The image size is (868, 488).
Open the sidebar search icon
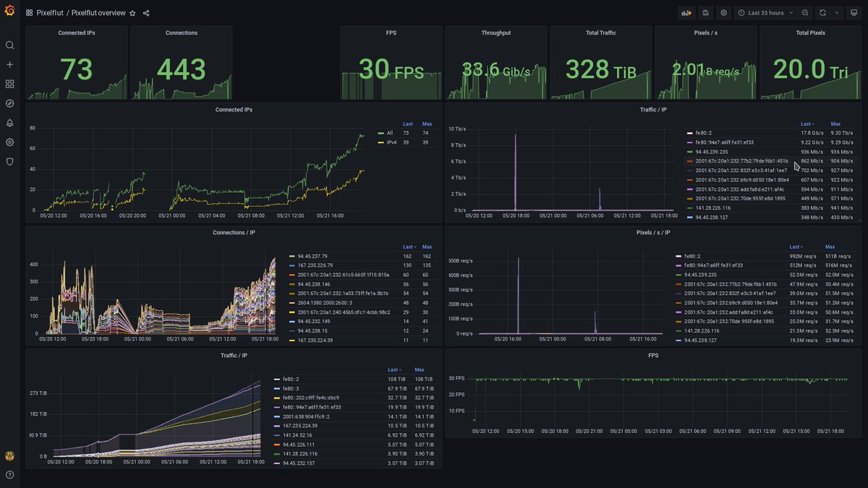(x=9, y=45)
